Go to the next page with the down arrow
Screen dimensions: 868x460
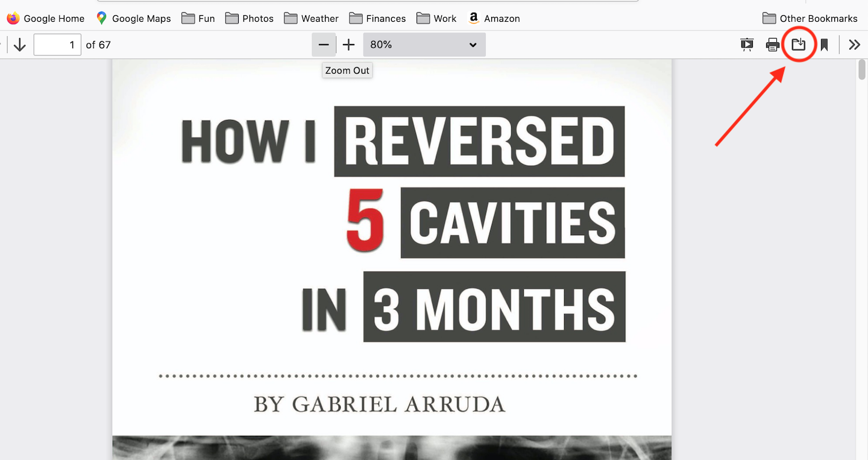[x=19, y=44]
